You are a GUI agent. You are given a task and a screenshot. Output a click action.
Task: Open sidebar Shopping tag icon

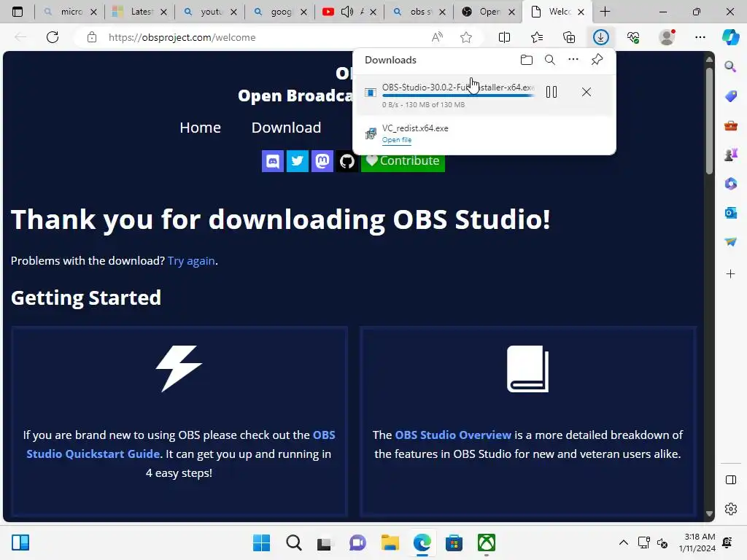coord(730,96)
